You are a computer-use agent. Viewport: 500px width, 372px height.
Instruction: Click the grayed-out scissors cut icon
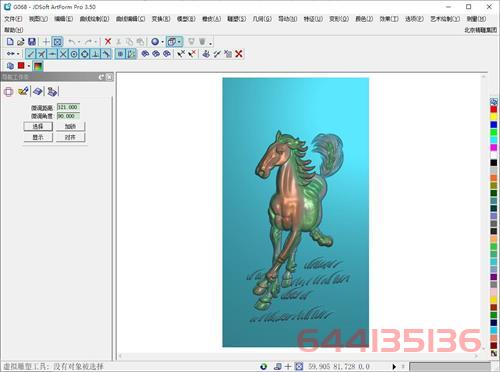tap(118, 42)
